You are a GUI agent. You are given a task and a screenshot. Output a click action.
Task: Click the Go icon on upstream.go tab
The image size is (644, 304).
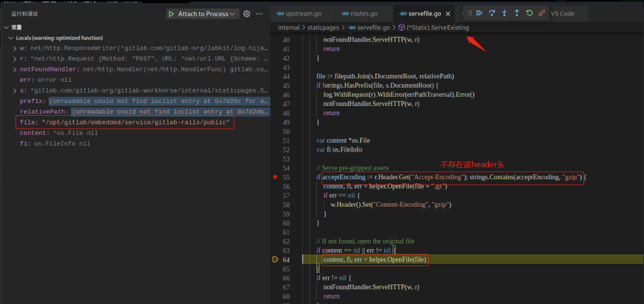click(x=281, y=14)
